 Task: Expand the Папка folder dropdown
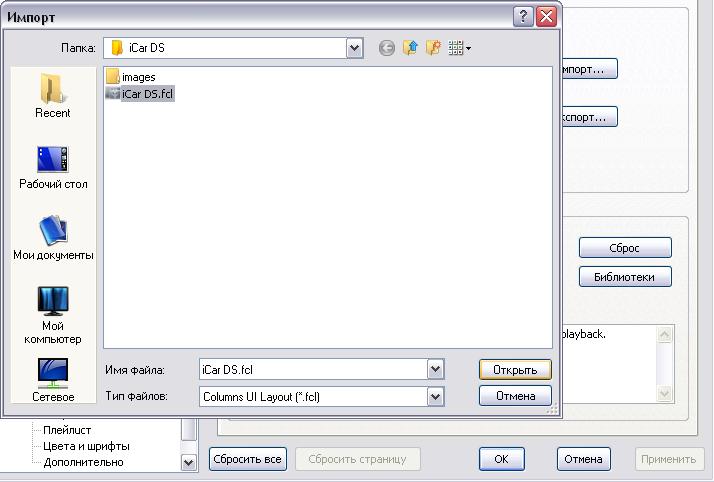pyautogui.click(x=354, y=48)
